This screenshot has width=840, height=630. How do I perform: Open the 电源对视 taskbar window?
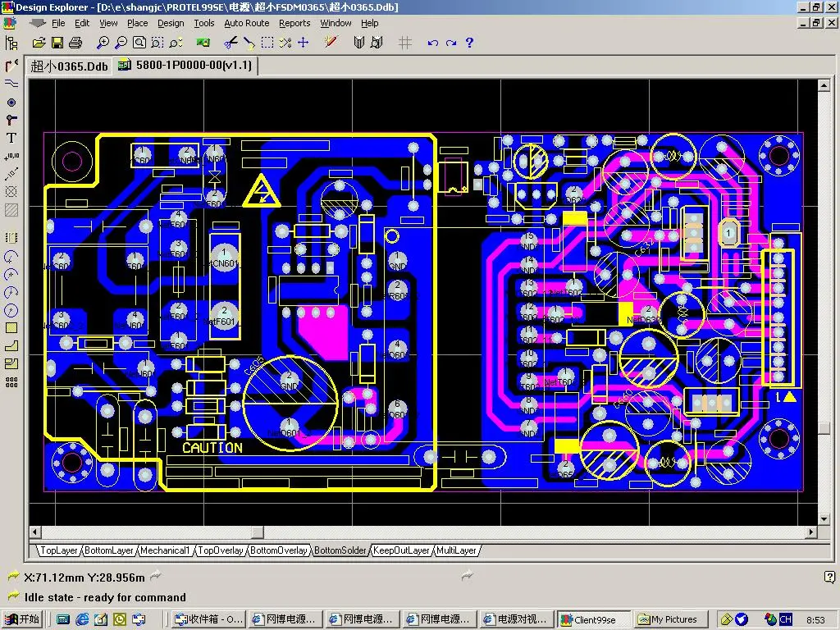pos(515,619)
